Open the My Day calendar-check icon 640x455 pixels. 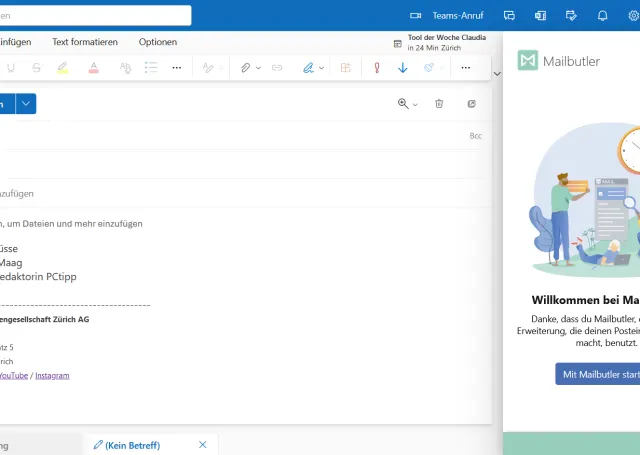tap(571, 16)
